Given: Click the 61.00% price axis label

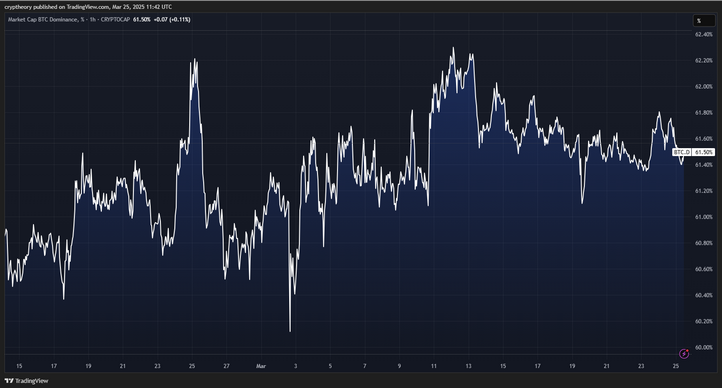Looking at the screenshot, I should pos(704,217).
